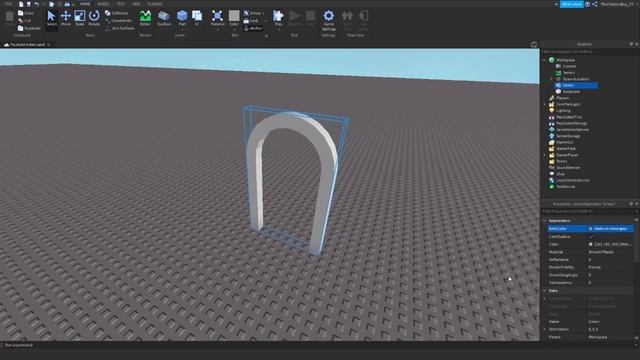This screenshot has width=640, height=360.
Task: Open the MODEL ribbon tab
Action: [x=103, y=4]
